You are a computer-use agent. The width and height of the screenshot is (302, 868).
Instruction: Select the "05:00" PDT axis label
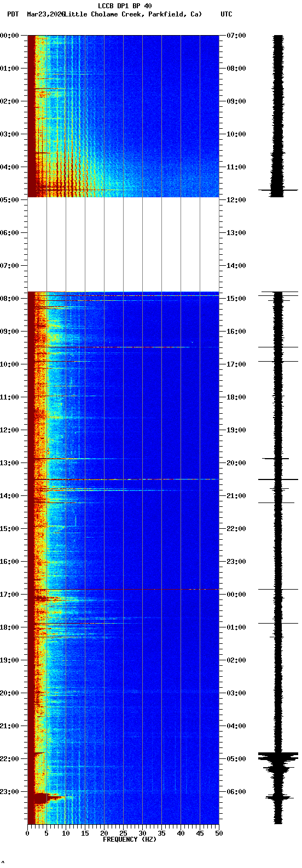point(9,200)
